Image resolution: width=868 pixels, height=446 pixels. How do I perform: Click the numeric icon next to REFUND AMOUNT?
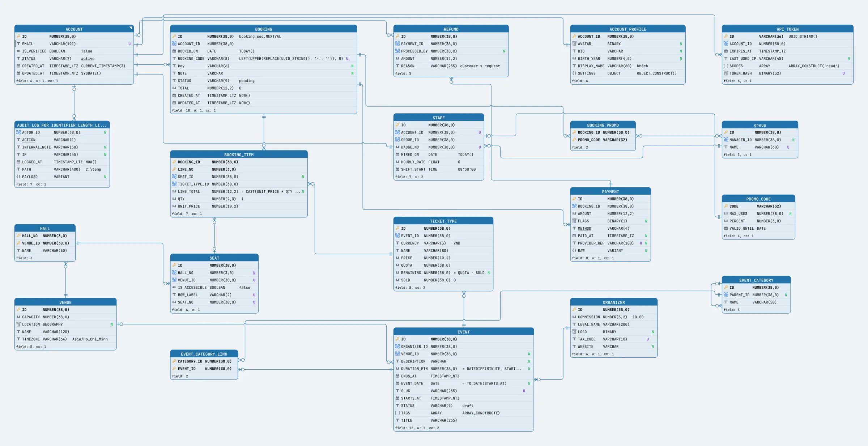click(397, 59)
